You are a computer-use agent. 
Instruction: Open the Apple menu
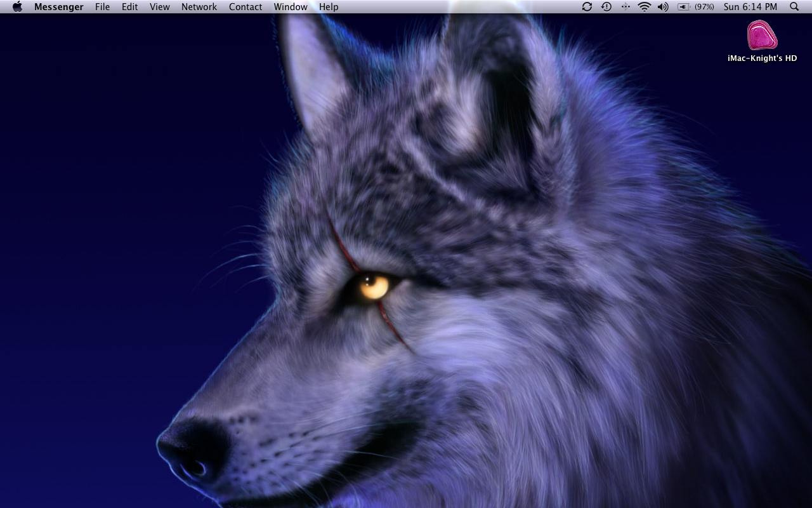[17, 7]
